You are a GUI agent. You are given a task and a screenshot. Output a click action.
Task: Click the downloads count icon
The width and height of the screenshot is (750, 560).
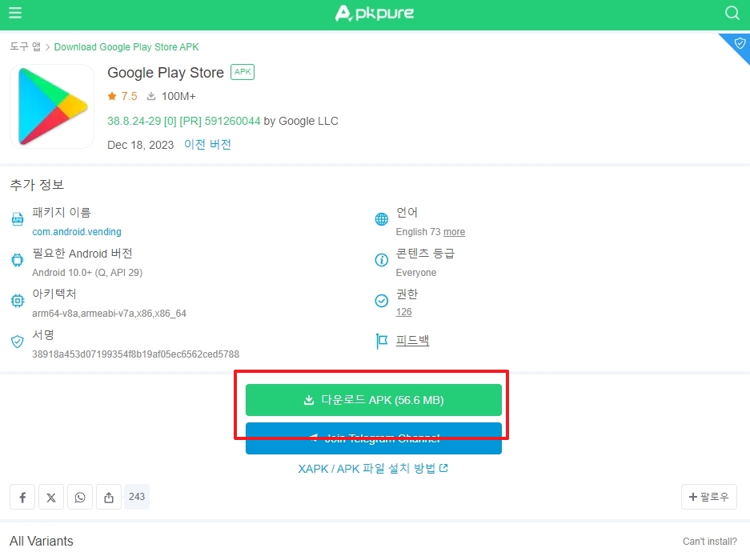click(151, 96)
